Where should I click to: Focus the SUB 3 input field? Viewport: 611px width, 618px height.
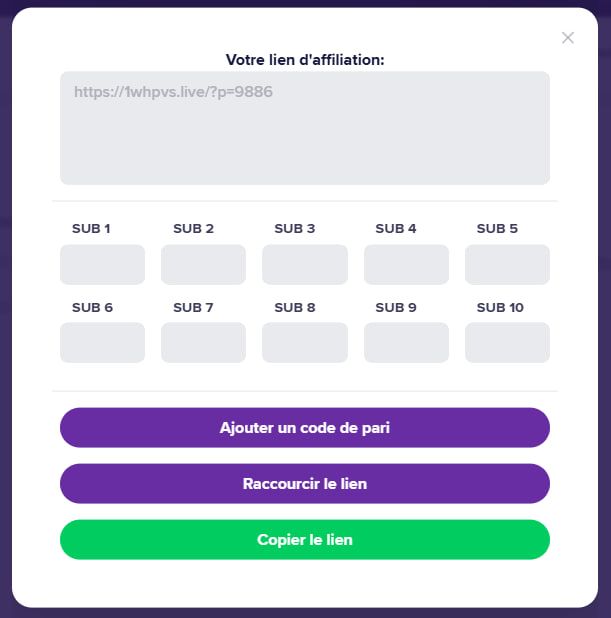(304, 265)
